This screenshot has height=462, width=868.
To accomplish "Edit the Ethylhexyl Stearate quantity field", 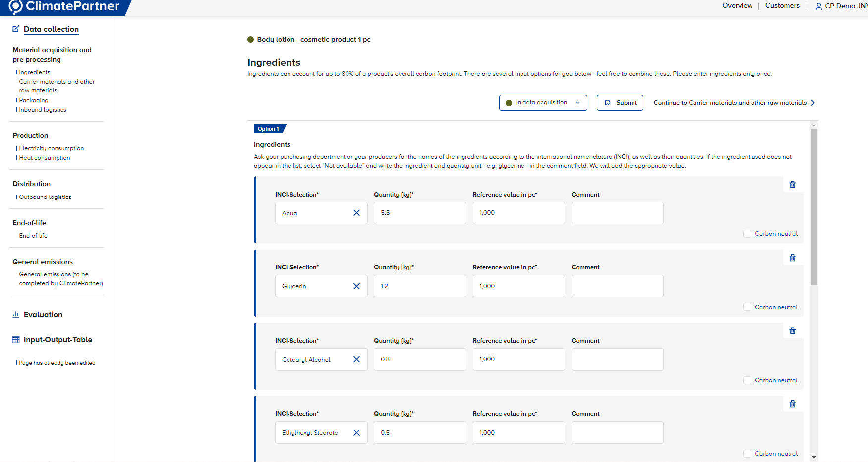I will [x=420, y=433].
